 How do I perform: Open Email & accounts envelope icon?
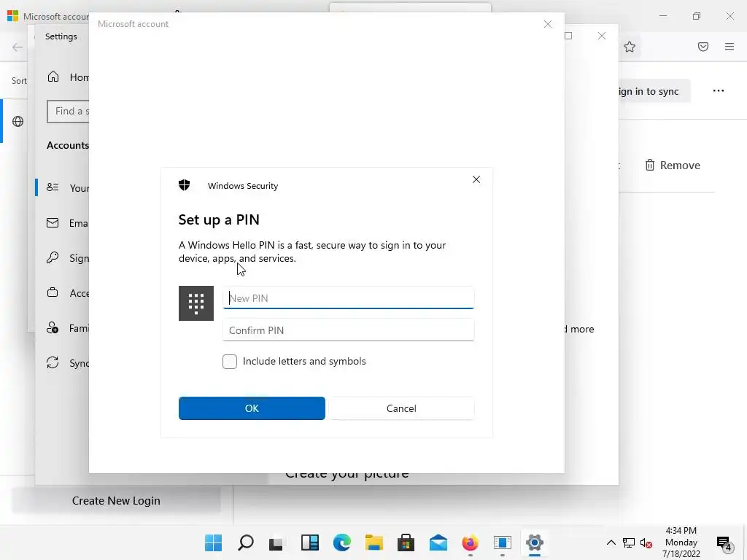53,223
